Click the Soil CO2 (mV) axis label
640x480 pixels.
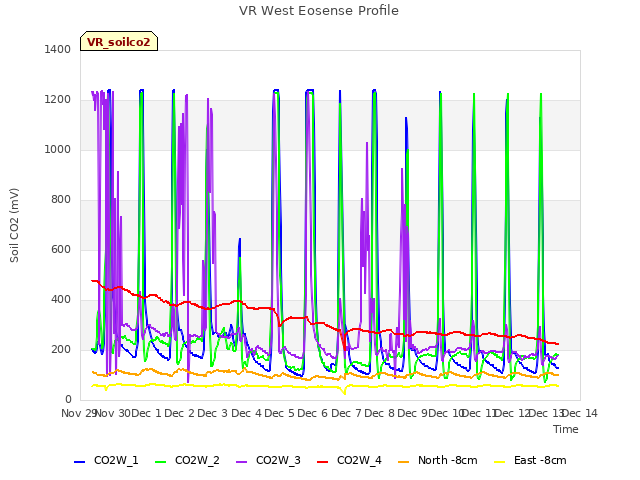[14, 225]
